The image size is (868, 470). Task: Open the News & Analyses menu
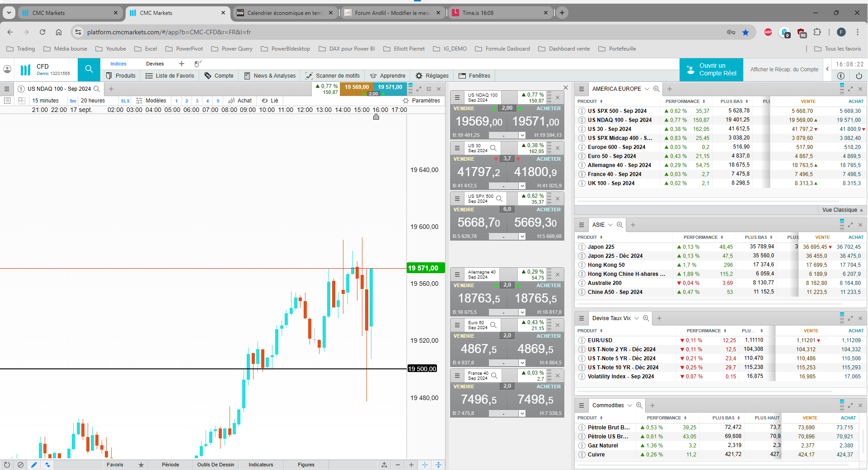(270, 76)
